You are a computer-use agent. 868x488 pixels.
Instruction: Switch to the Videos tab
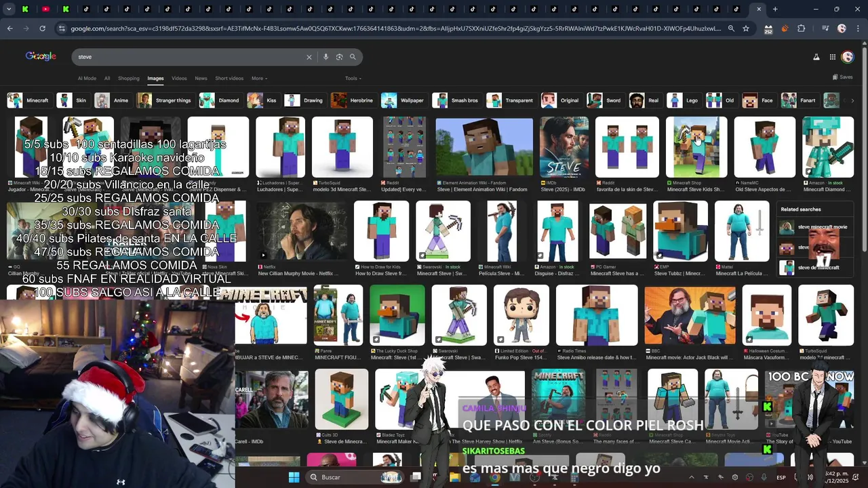tap(179, 79)
